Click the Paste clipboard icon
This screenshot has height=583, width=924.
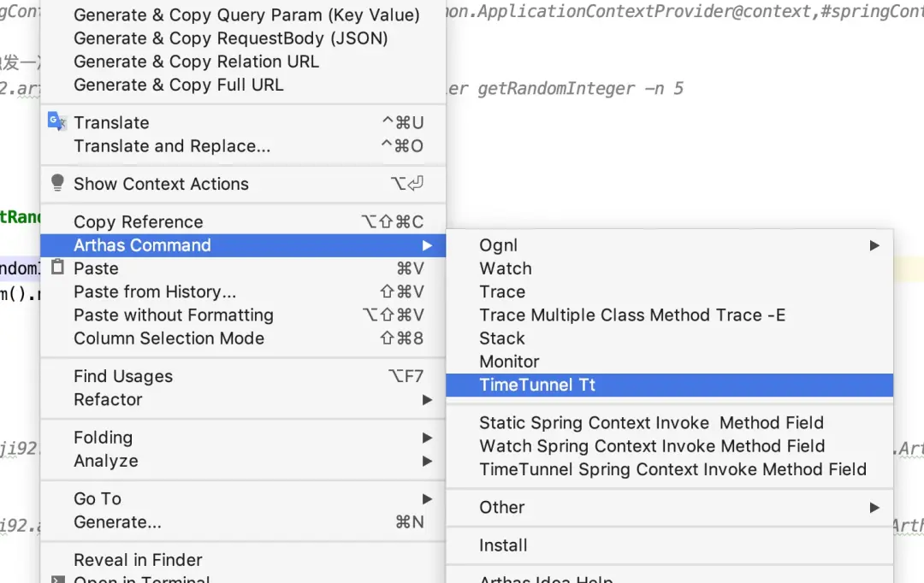[57, 268]
